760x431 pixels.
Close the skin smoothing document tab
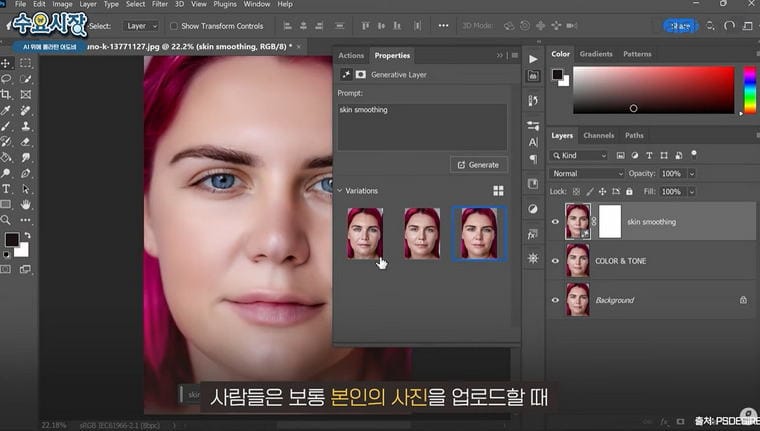(x=299, y=47)
